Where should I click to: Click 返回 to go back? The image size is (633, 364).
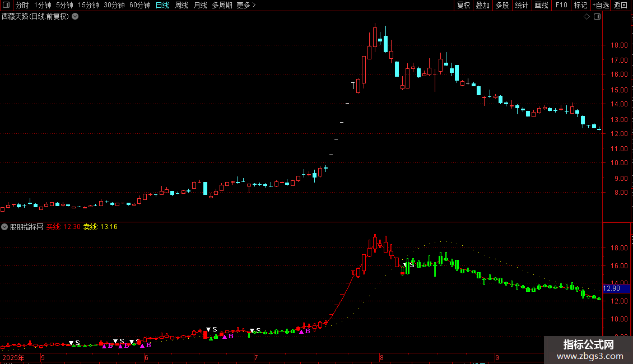tap(621, 5)
